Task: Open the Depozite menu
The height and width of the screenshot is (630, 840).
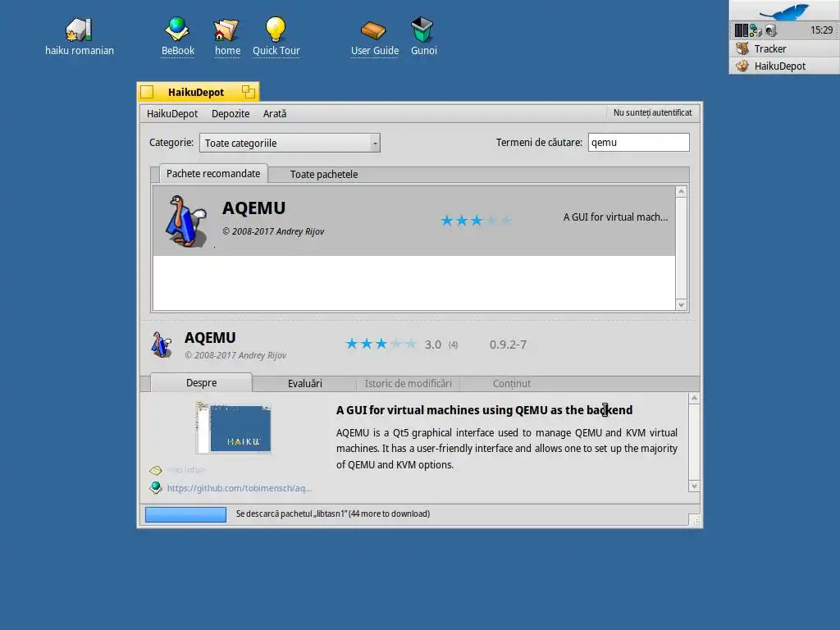Action: coord(231,113)
